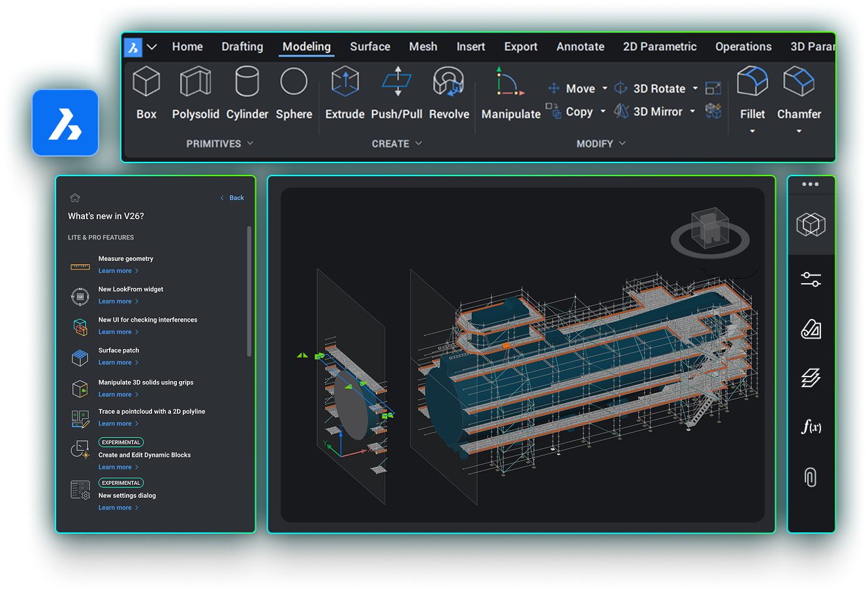Open the layers panel icon in sidebar
Image resolution: width=868 pixels, height=597 pixels.
click(x=811, y=378)
